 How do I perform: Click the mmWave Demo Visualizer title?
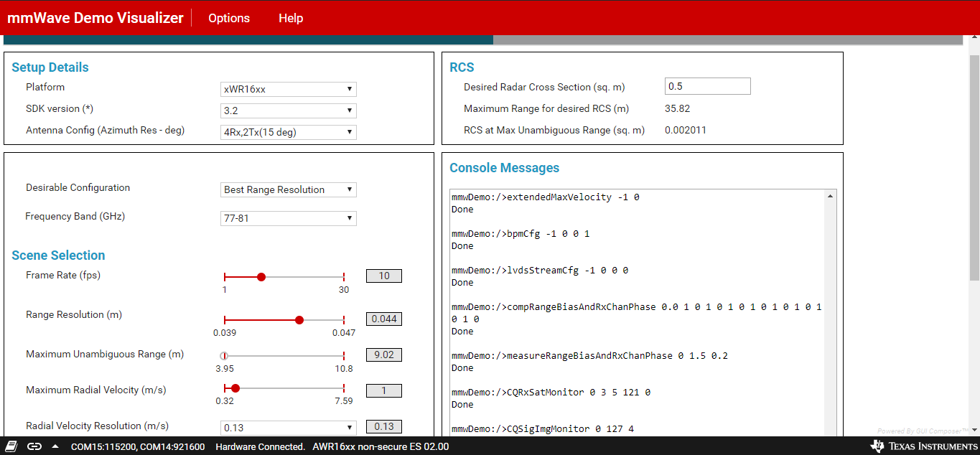(95, 18)
